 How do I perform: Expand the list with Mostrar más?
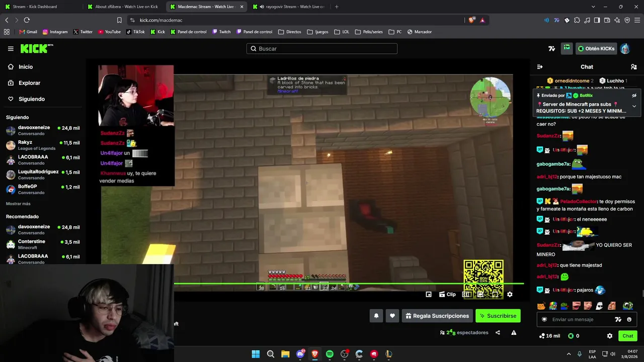click(x=18, y=204)
